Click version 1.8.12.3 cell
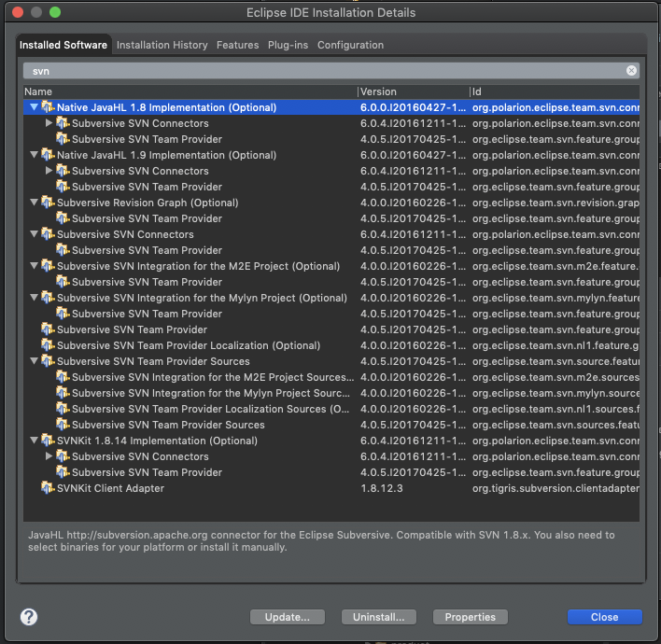This screenshot has height=644, width=661. (382, 488)
